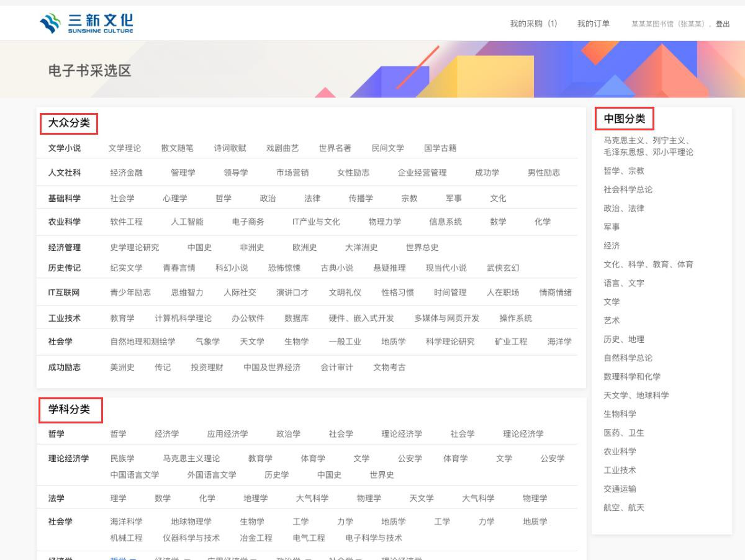The height and width of the screenshot is (560, 745).
Task: Open the 青少年励志 link
Action: click(x=130, y=292)
